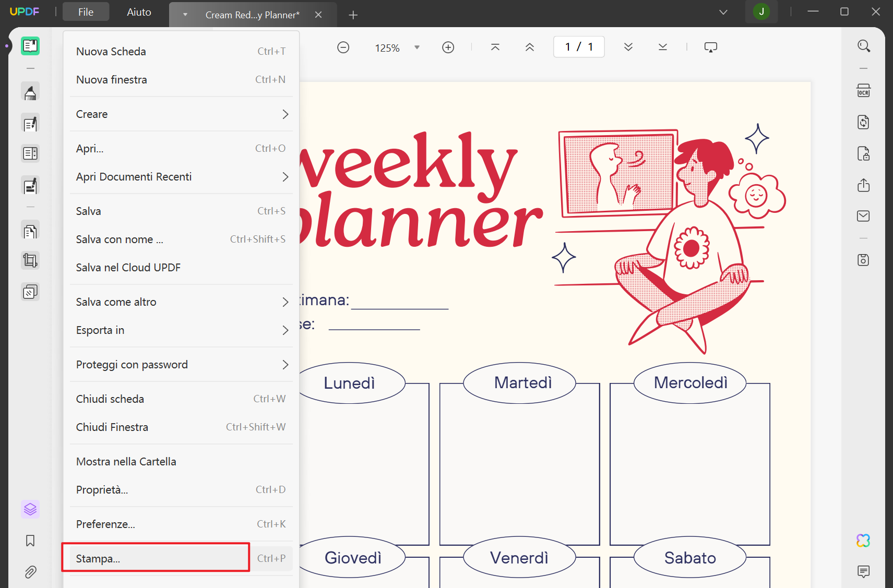Jump to the last page
893x588 pixels.
click(663, 47)
